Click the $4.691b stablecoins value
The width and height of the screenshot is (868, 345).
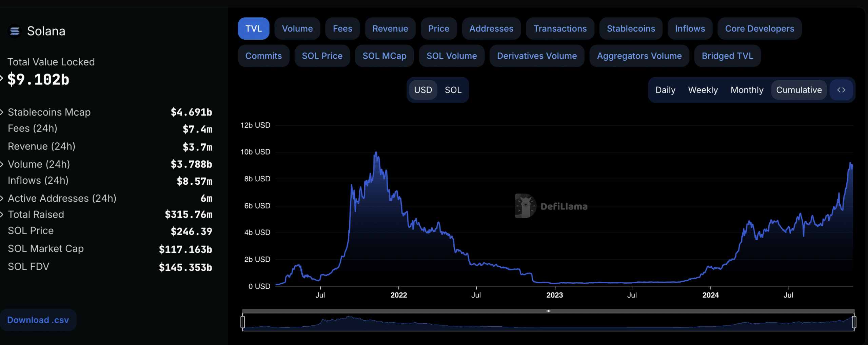[191, 112]
